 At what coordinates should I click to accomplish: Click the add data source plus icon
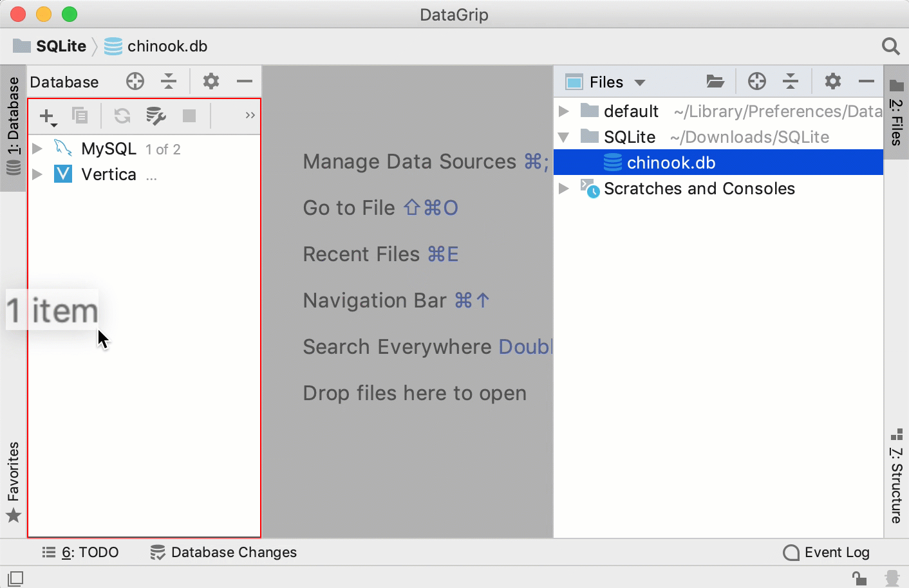point(48,116)
